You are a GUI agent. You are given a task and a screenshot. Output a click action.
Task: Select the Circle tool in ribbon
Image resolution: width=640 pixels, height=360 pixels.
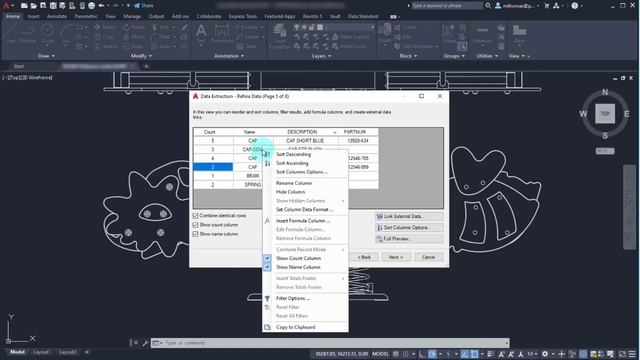47,33
